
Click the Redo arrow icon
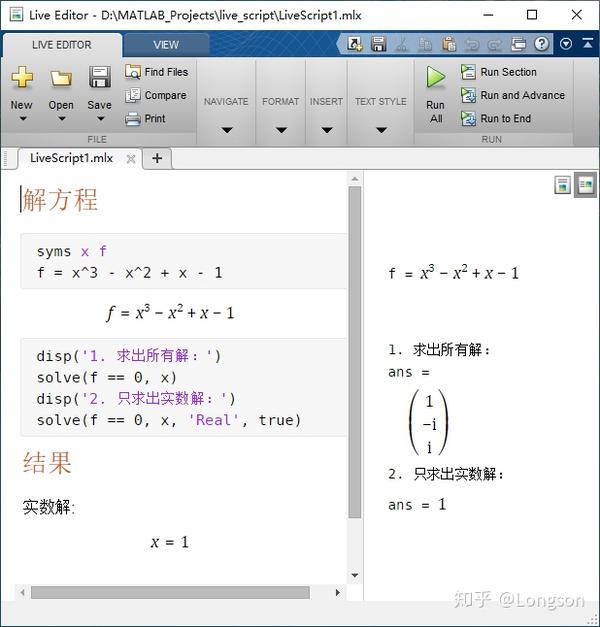tap(495, 44)
